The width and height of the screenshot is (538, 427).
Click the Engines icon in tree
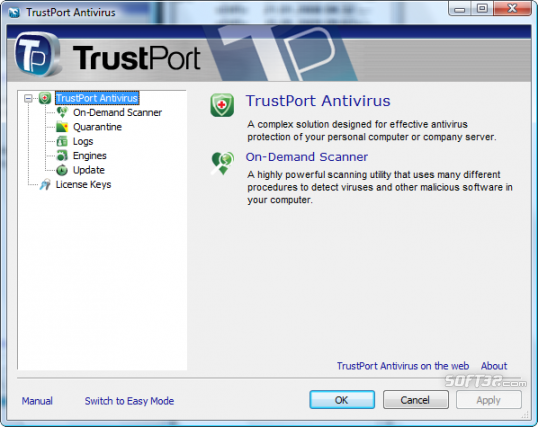point(62,155)
